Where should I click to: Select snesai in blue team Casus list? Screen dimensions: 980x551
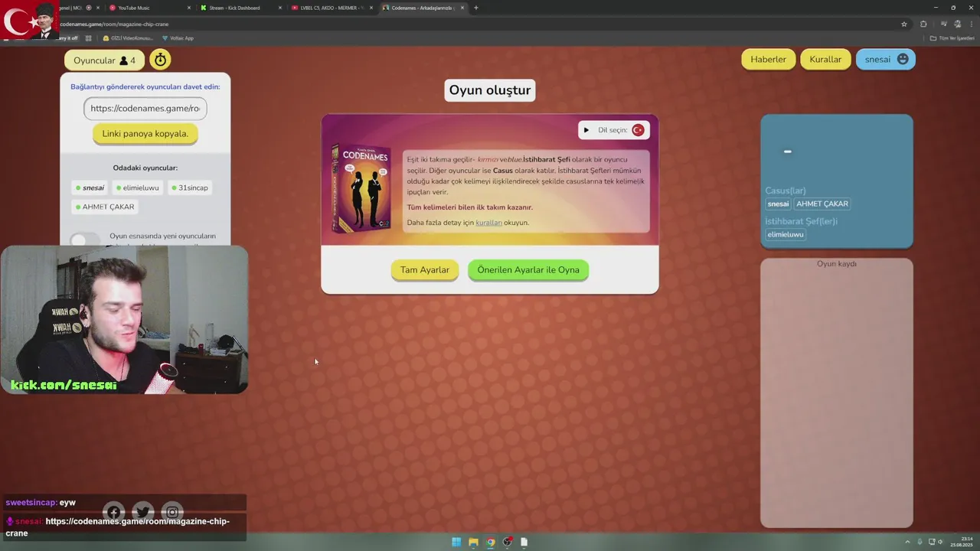pyautogui.click(x=778, y=204)
